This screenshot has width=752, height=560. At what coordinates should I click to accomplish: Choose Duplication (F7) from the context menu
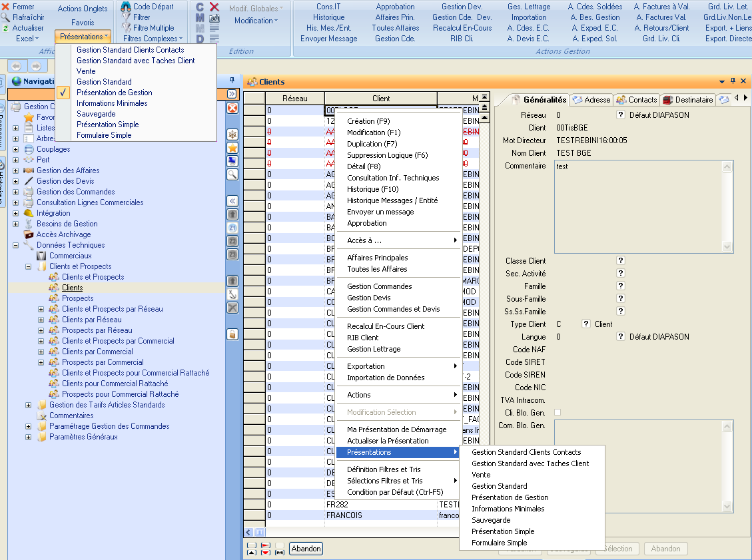tap(372, 144)
